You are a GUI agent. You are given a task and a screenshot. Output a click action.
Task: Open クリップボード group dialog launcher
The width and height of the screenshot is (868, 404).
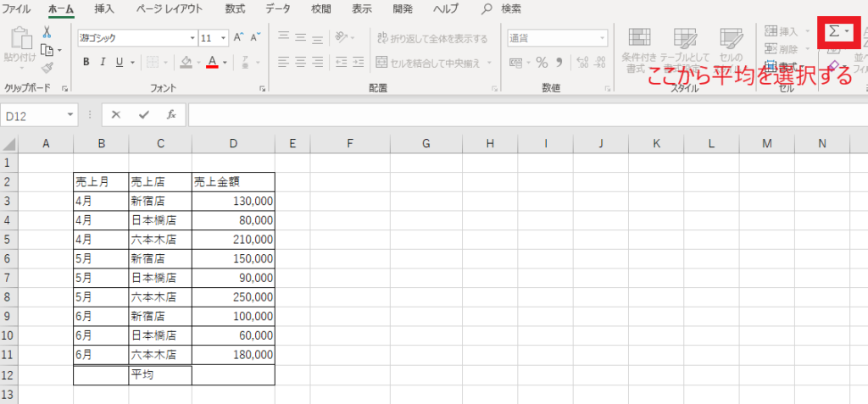coord(64,88)
